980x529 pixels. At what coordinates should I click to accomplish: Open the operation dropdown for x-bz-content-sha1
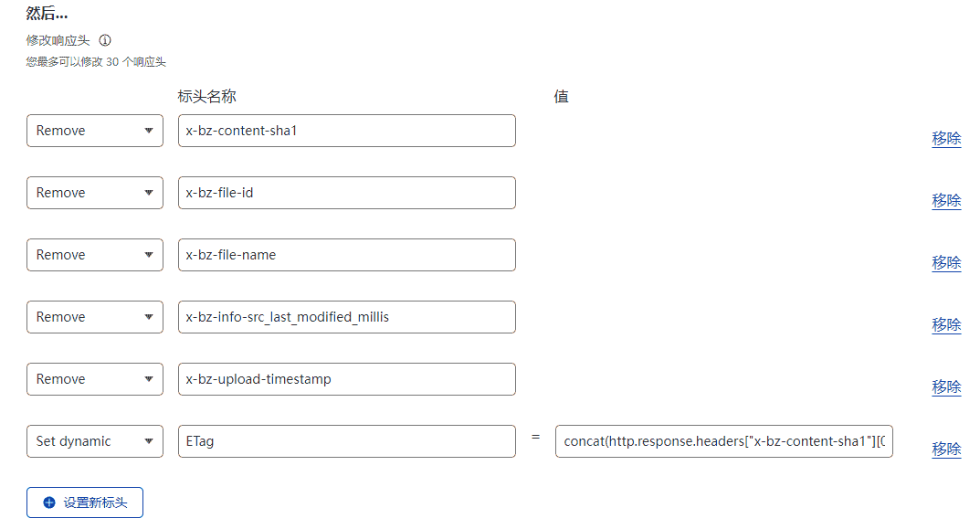click(95, 131)
